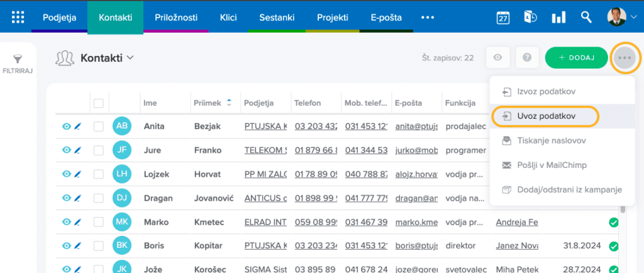Sort by the Priimek column header
This screenshot has width=644, height=273.
(213, 103)
